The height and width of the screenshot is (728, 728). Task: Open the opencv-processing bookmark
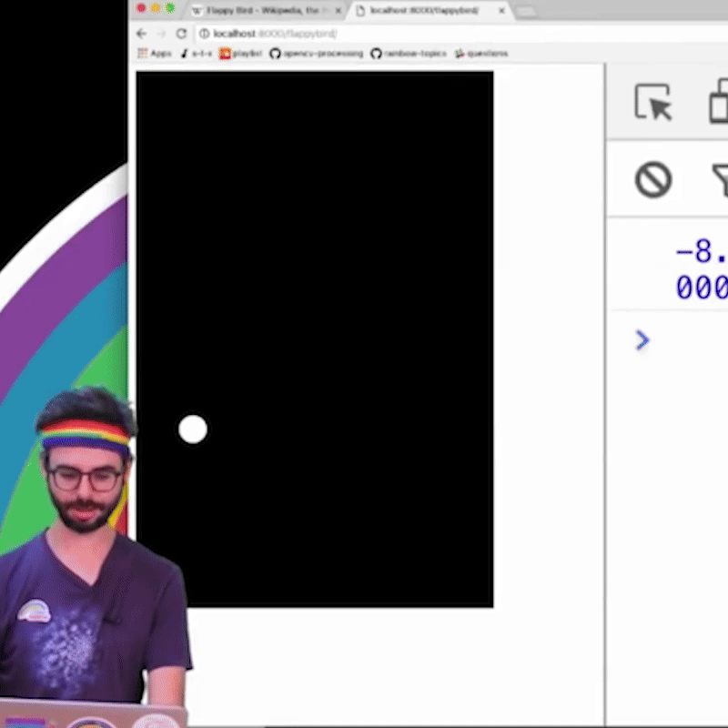coord(312,54)
